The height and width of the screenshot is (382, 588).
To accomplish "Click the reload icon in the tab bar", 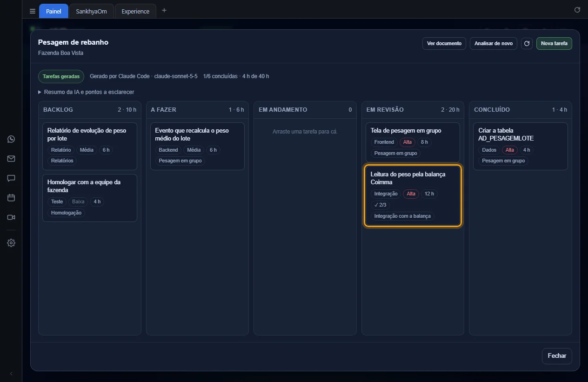I will 577,10.
